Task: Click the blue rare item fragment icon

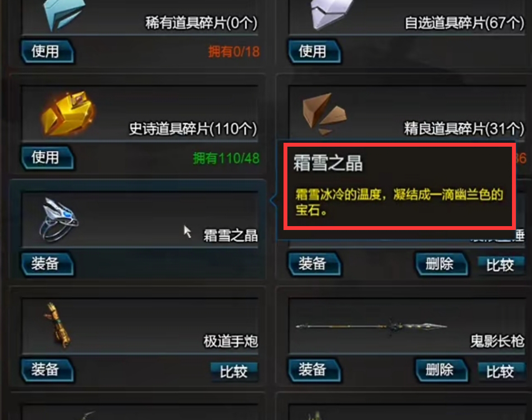Action: (64, 14)
